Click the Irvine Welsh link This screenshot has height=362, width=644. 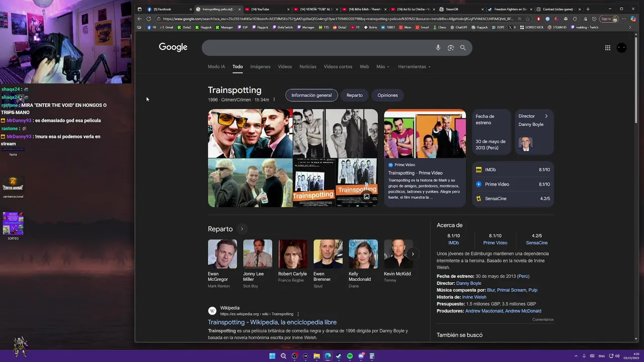point(474,297)
